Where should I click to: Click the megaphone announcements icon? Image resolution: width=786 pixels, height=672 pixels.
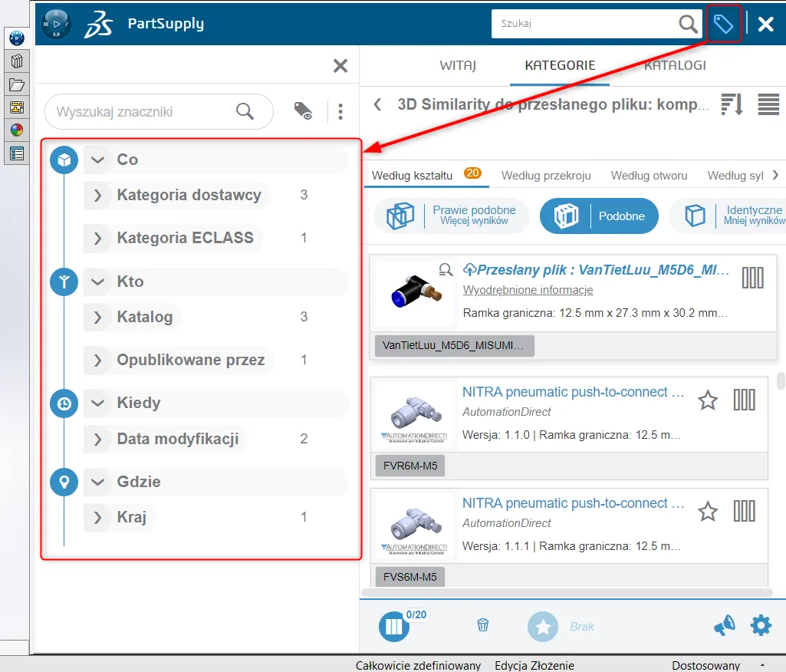(x=725, y=626)
